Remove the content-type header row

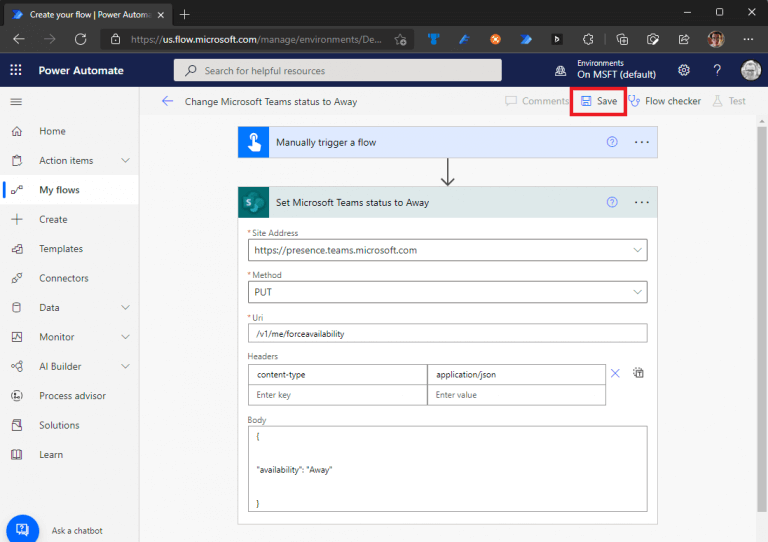tap(615, 374)
